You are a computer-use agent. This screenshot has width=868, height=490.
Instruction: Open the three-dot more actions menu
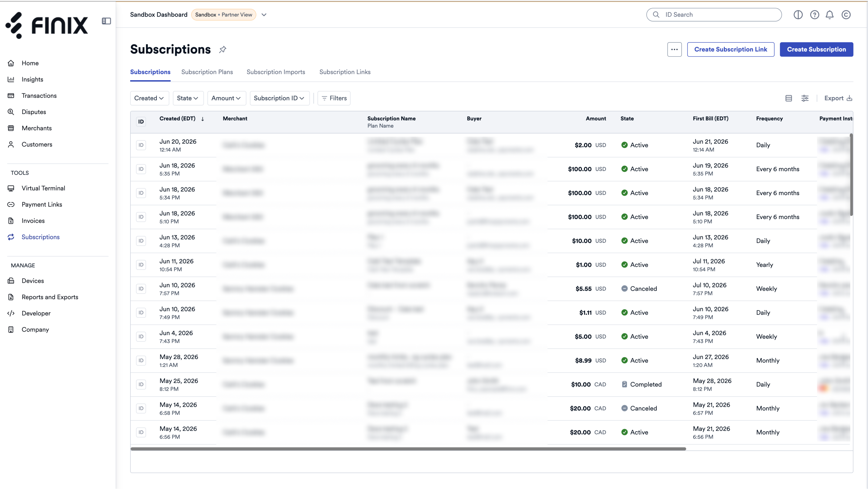click(x=674, y=50)
